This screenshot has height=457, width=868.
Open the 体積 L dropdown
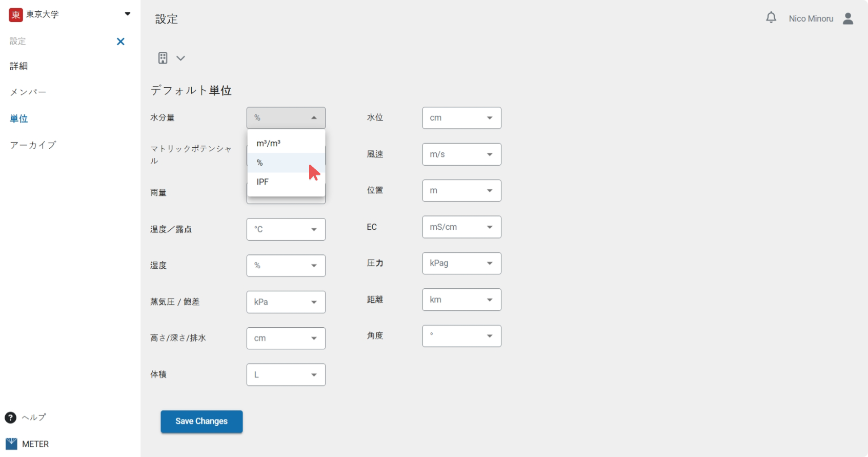tap(286, 375)
